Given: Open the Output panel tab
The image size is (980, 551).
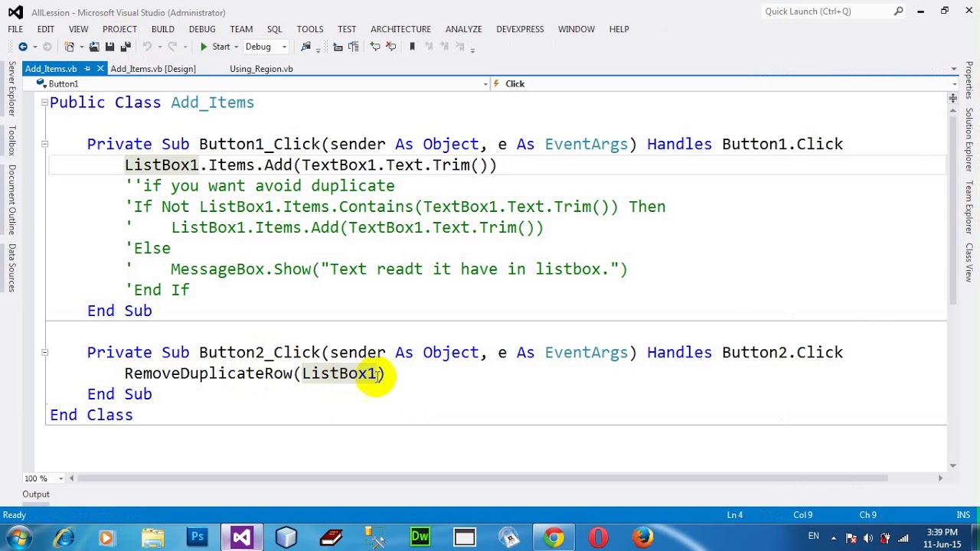Looking at the screenshot, I should 36,494.
